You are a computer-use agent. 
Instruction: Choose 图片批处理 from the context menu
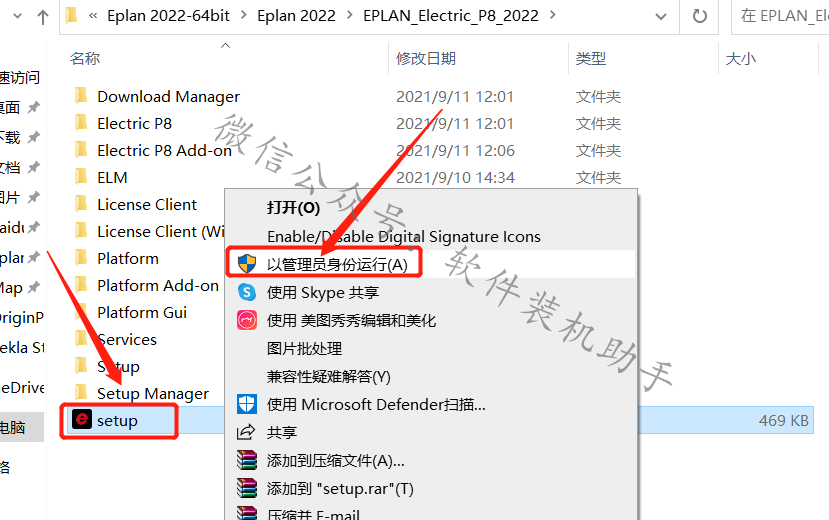coord(304,348)
